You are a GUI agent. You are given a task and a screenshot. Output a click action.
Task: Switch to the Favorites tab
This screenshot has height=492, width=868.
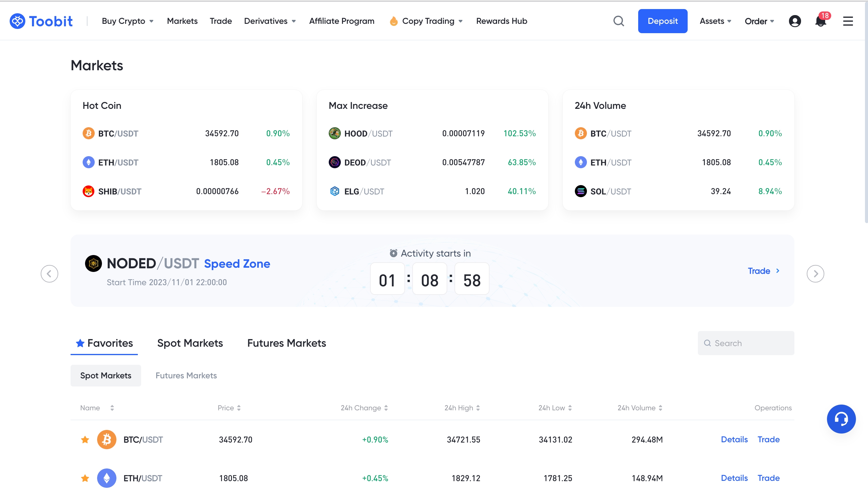point(104,343)
